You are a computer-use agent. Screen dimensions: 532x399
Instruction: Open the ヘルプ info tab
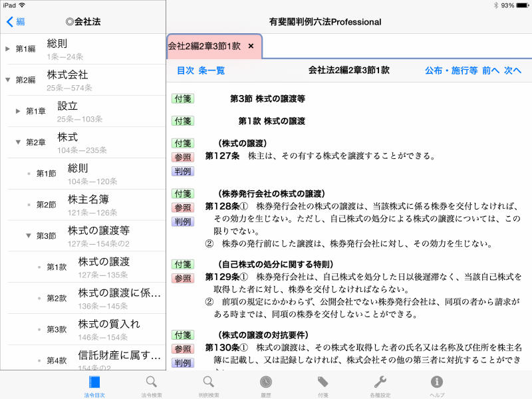pyautogui.click(x=437, y=386)
